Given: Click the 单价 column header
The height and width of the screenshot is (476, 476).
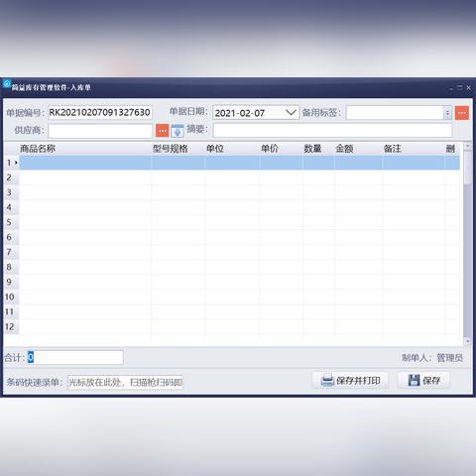Looking at the screenshot, I should (x=270, y=149).
